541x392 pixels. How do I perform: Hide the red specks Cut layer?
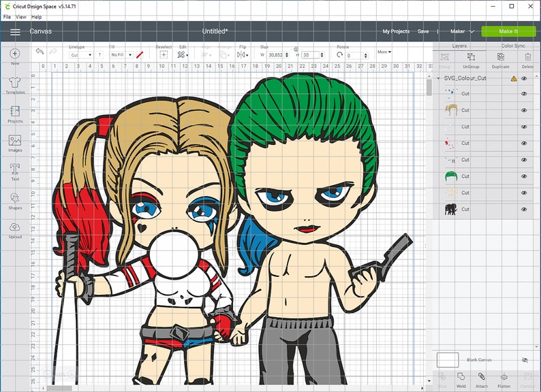pyautogui.click(x=524, y=143)
